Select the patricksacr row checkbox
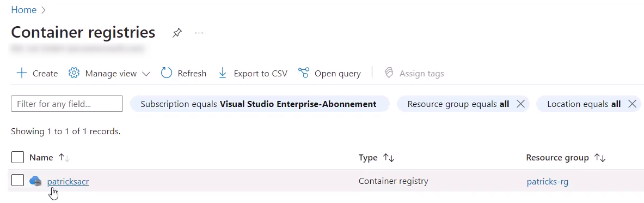Screen dimensions: 644x203 17,180
